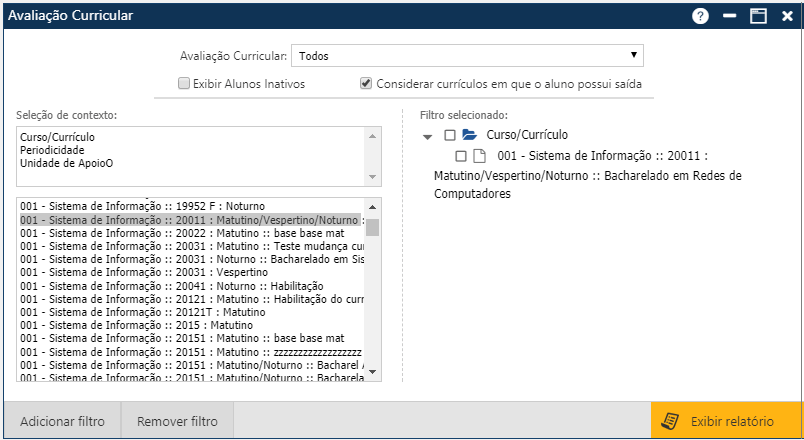Click the open folder icon beside Curso/Currículo
This screenshot has width=804, height=440.
(x=469, y=135)
